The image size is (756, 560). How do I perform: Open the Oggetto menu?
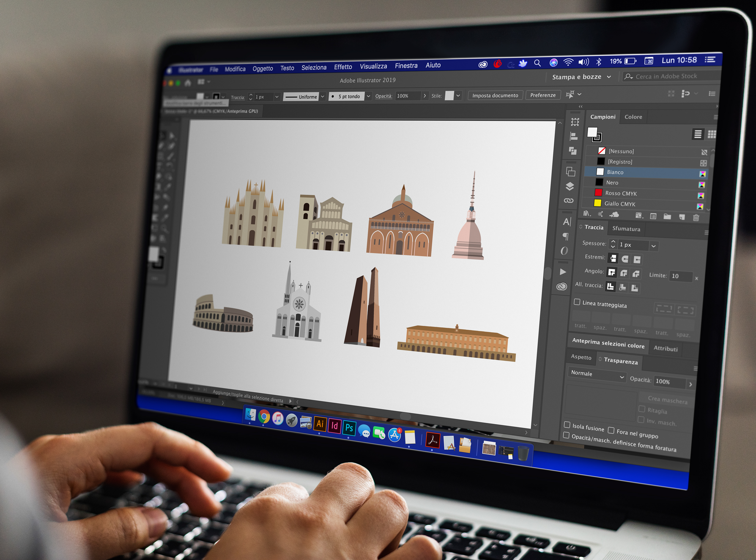pyautogui.click(x=263, y=69)
